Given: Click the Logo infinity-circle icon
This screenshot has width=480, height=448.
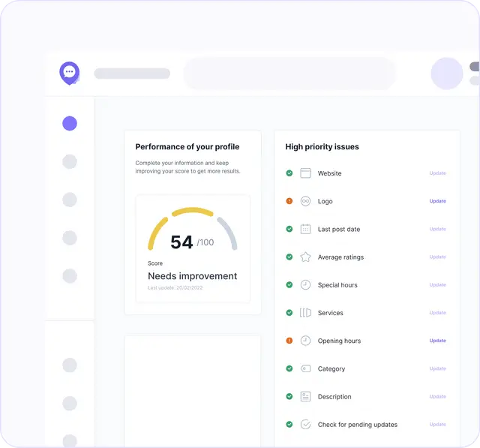Looking at the screenshot, I should pyautogui.click(x=305, y=201).
